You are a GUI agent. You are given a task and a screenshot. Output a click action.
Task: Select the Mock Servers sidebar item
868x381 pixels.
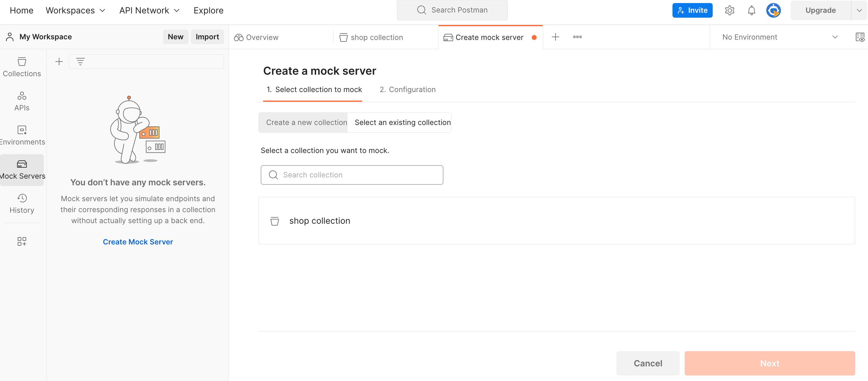coord(22,169)
